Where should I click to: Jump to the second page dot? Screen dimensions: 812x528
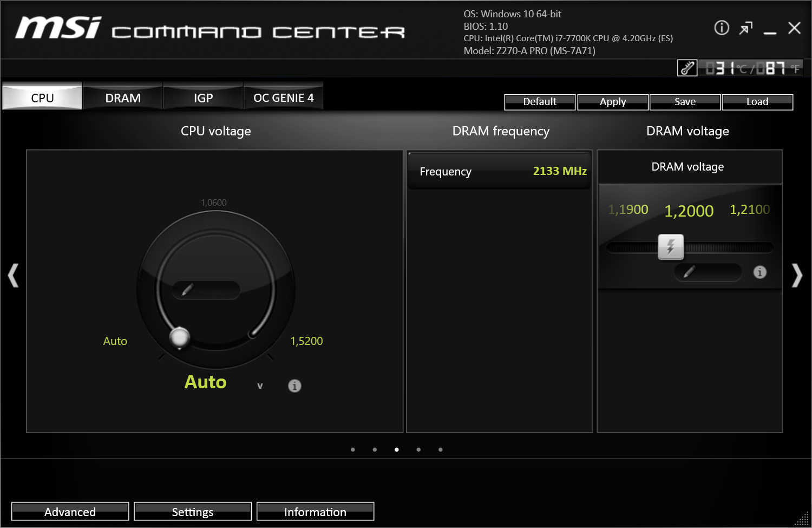[x=375, y=449]
